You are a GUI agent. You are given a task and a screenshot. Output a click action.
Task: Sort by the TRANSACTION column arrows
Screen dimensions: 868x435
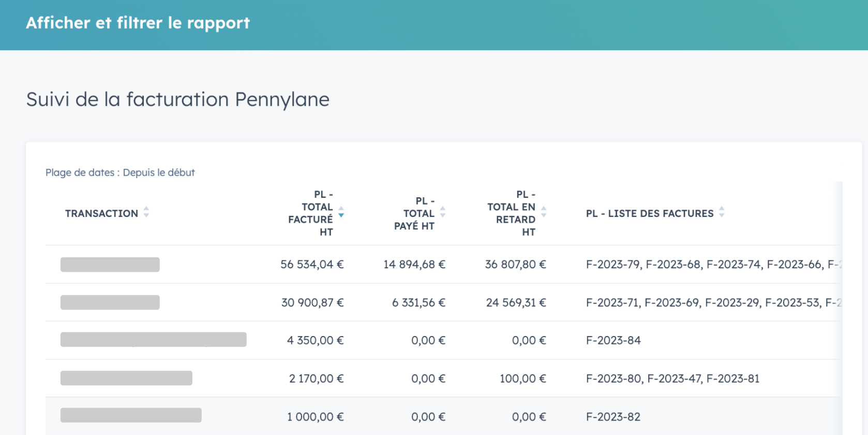click(x=146, y=212)
